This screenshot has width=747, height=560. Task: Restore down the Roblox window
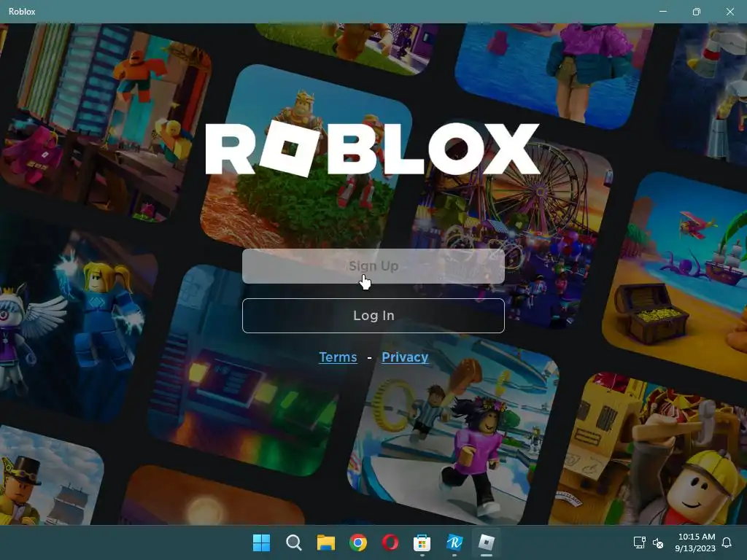point(697,12)
